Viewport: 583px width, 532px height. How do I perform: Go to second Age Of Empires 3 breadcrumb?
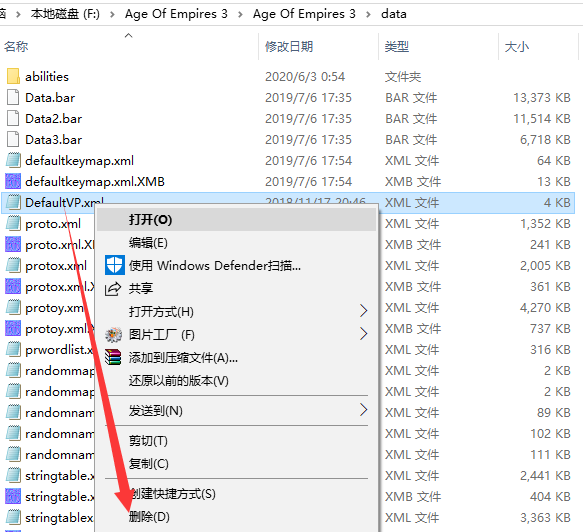point(304,14)
